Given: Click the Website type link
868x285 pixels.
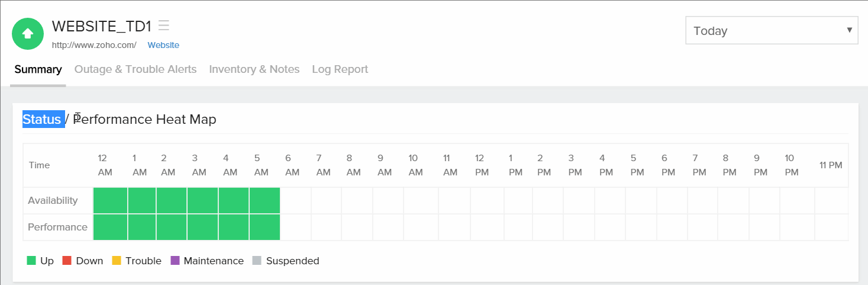Looking at the screenshot, I should pos(163,45).
